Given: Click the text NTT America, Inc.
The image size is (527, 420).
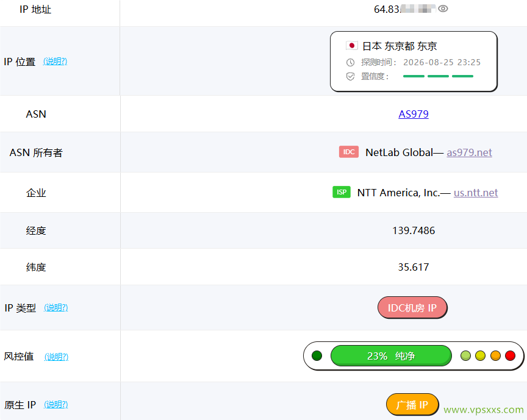Looking at the screenshot, I should click(x=399, y=193).
